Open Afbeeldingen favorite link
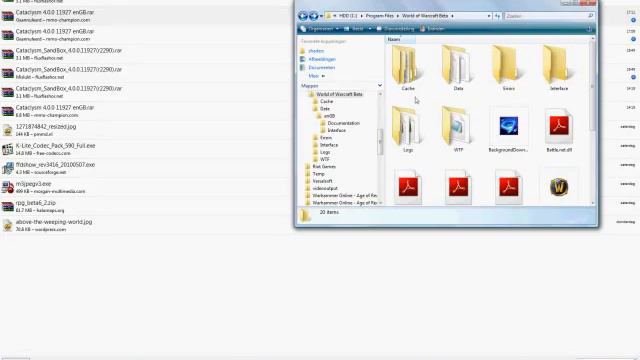Screen dimensions: 640x360 coord(322,59)
